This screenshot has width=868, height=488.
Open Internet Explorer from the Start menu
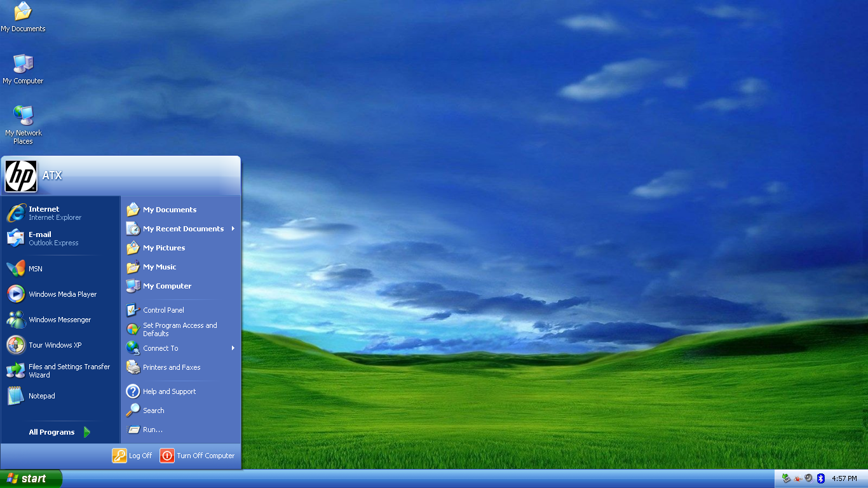(60, 213)
